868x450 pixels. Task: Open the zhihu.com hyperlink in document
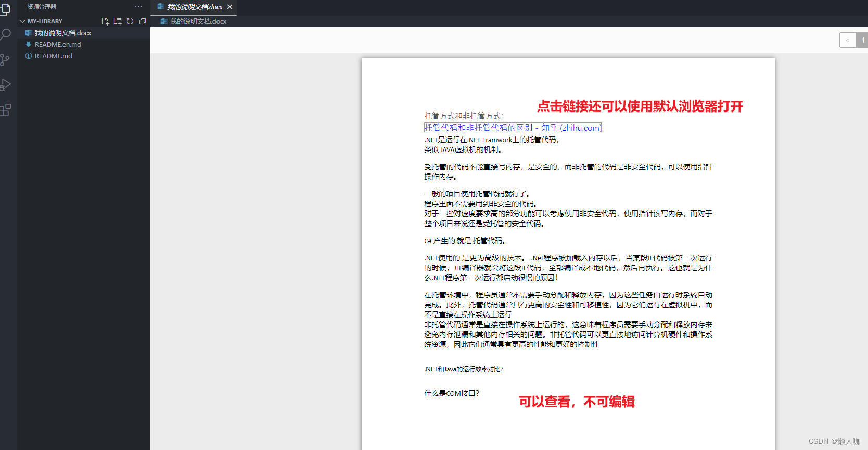coord(513,128)
